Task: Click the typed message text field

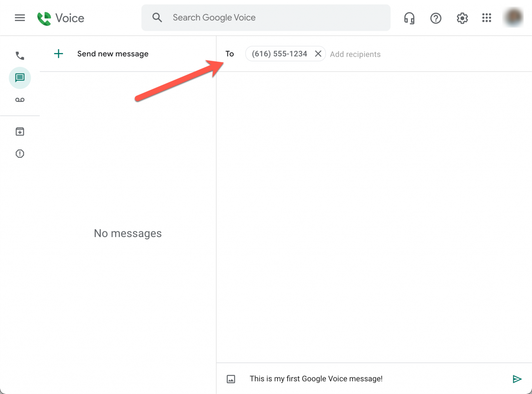Action: 316,379
